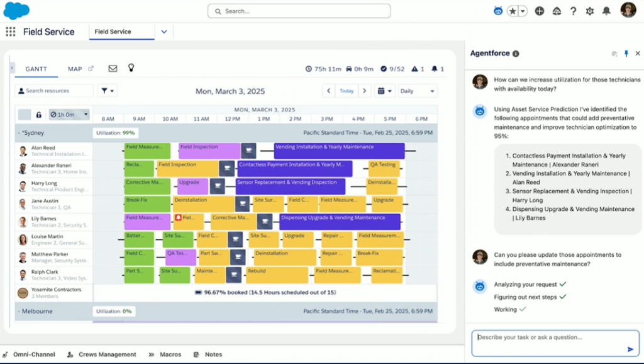The image size is (644, 364).
Task: Go to the next day arrow
Action: 364,91
